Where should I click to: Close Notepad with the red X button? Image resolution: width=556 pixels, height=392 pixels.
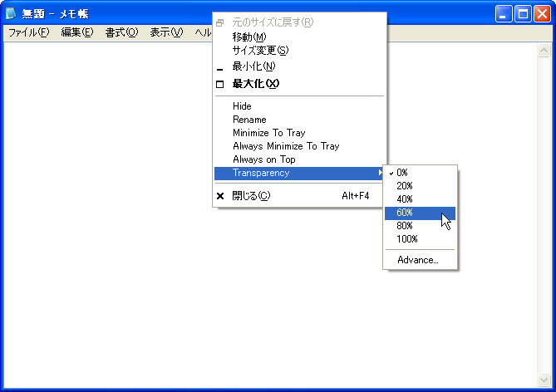click(542, 14)
